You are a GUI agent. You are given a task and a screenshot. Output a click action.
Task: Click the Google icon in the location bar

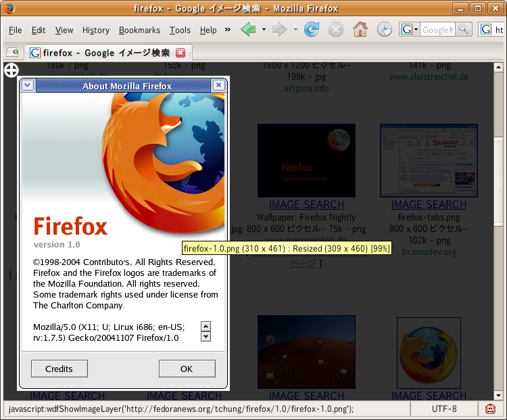[x=485, y=30]
